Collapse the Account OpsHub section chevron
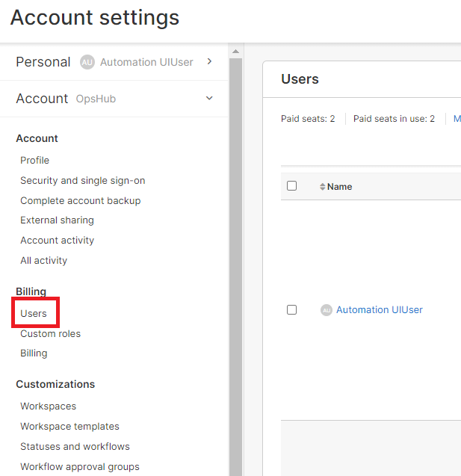The image size is (461, 476). click(x=209, y=99)
